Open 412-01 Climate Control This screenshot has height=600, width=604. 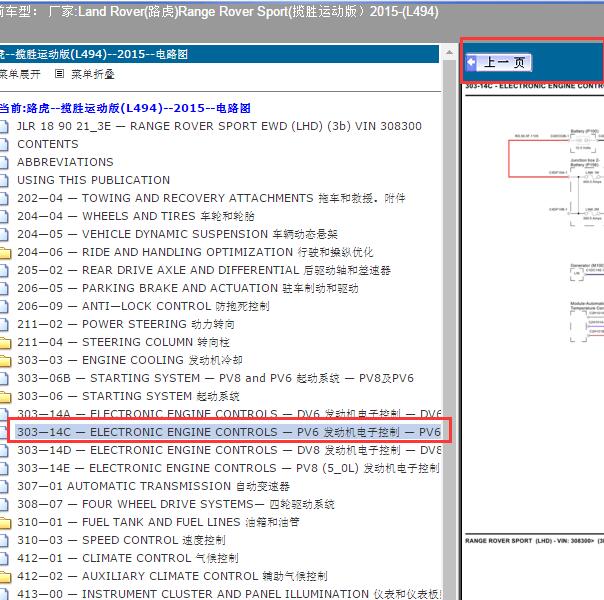coord(128,558)
